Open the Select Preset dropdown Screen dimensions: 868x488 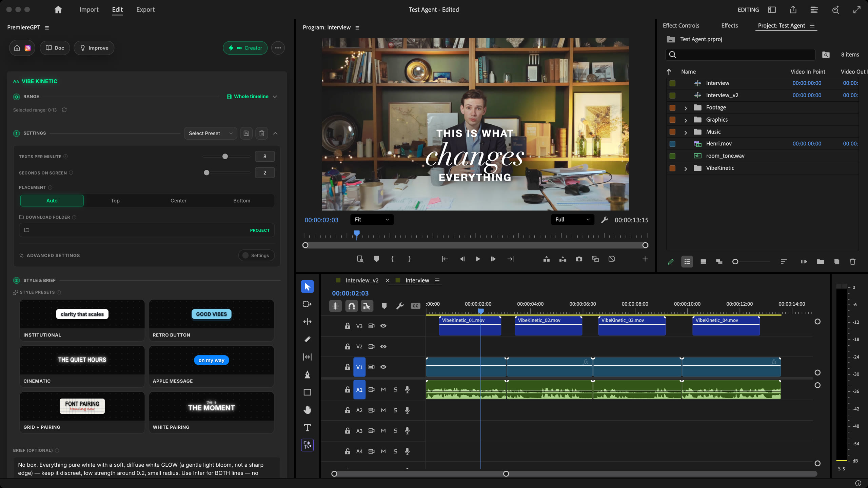[x=211, y=133]
